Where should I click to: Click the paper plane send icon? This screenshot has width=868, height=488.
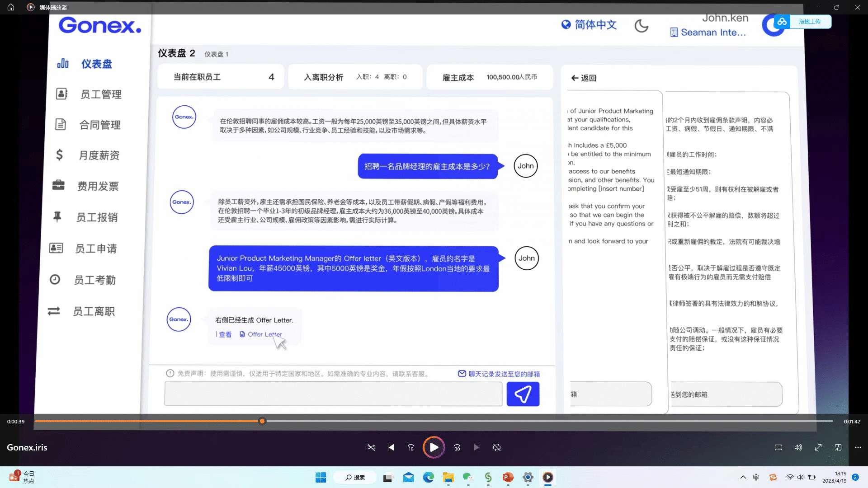pyautogui.click(x=523, y=394)
